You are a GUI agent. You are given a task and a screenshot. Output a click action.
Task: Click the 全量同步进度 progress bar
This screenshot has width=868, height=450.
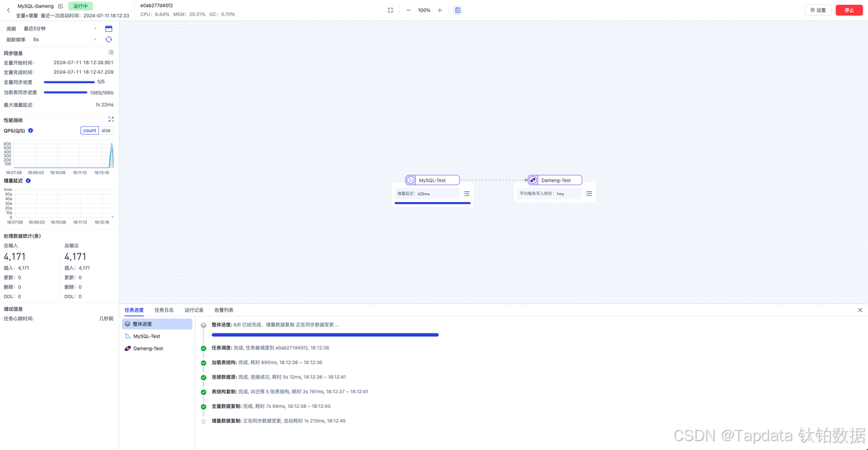click(x=69, y=82)
